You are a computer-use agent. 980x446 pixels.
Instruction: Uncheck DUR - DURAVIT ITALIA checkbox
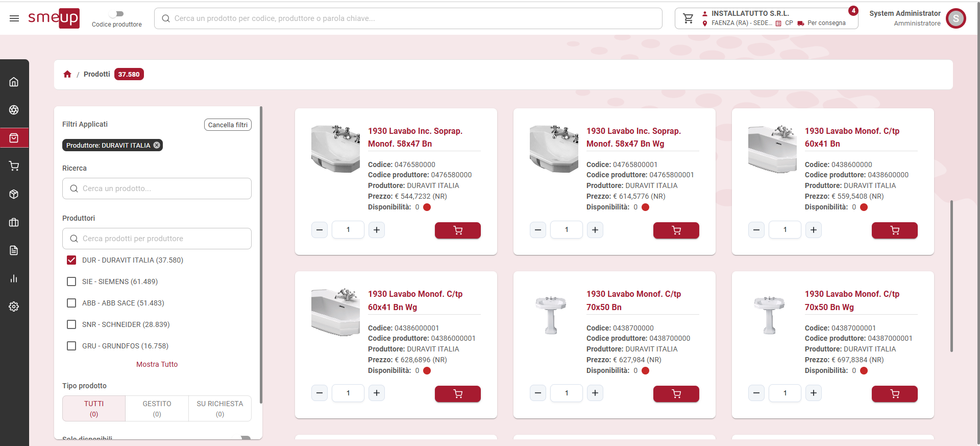pyautogui.click(x=71, y=260)
